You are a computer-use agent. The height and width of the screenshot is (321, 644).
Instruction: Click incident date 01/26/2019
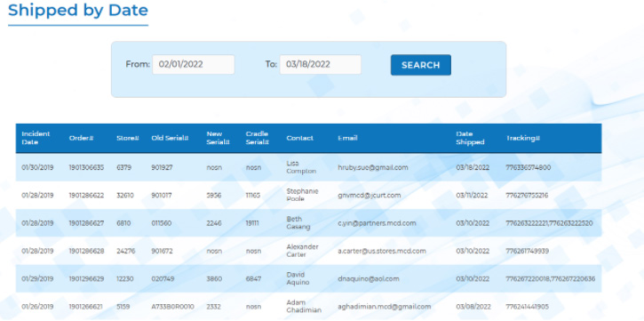[x=37, y=307]
